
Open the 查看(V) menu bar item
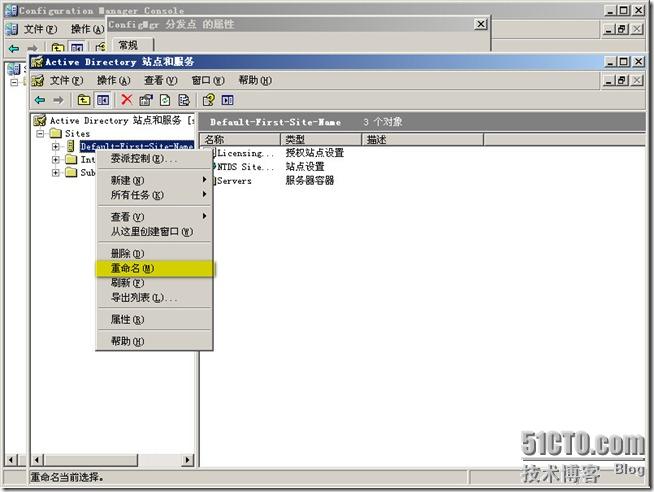point(161,80)
